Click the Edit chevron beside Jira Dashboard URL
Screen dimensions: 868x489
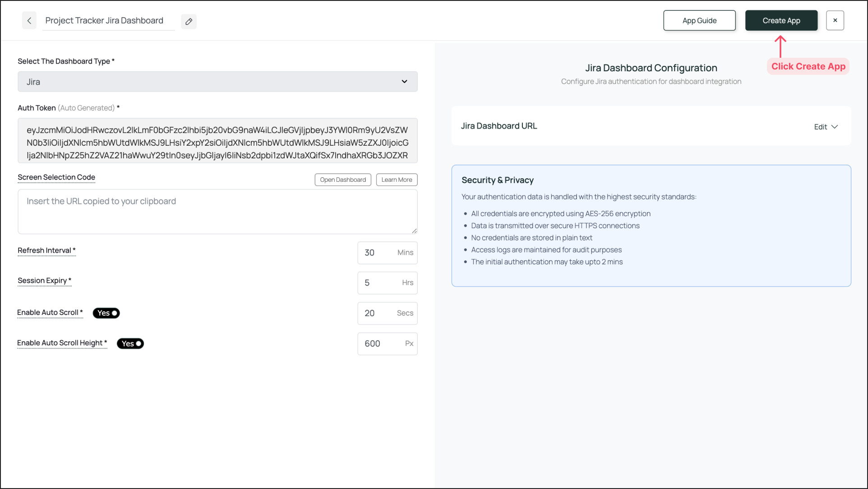(x=835, y=127)
